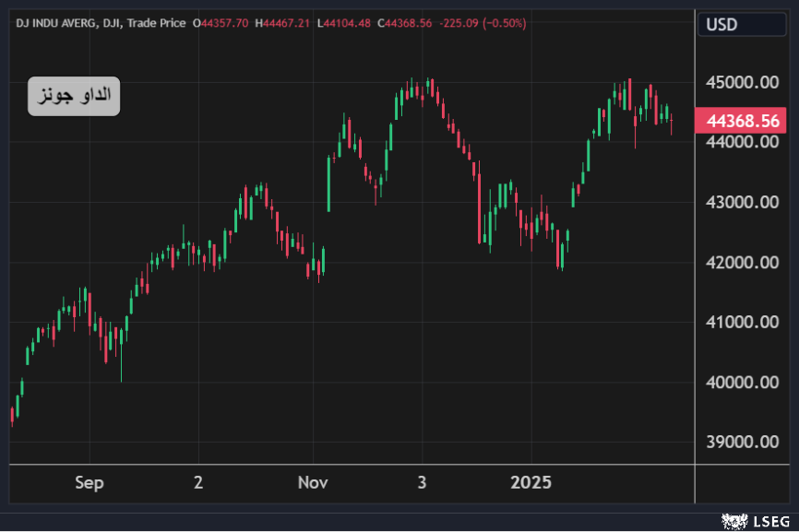Click the High value 44467.21
Viewport: 799px width, 532px height.
(x=287, y=23)
